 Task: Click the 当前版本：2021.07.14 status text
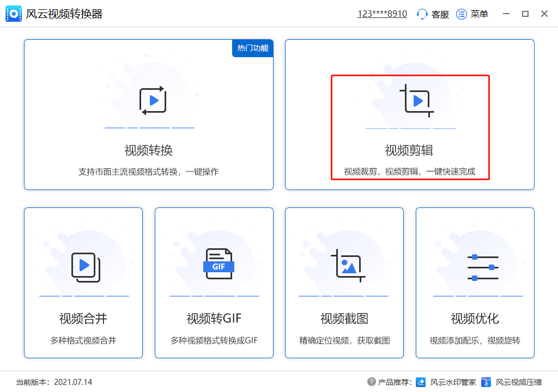tap(54, 382)
